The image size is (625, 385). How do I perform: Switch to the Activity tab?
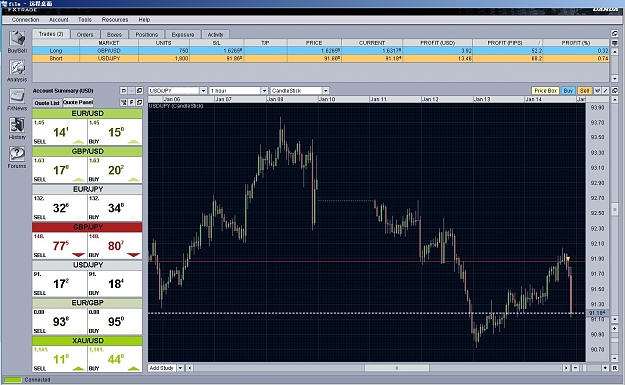[216, 35]
